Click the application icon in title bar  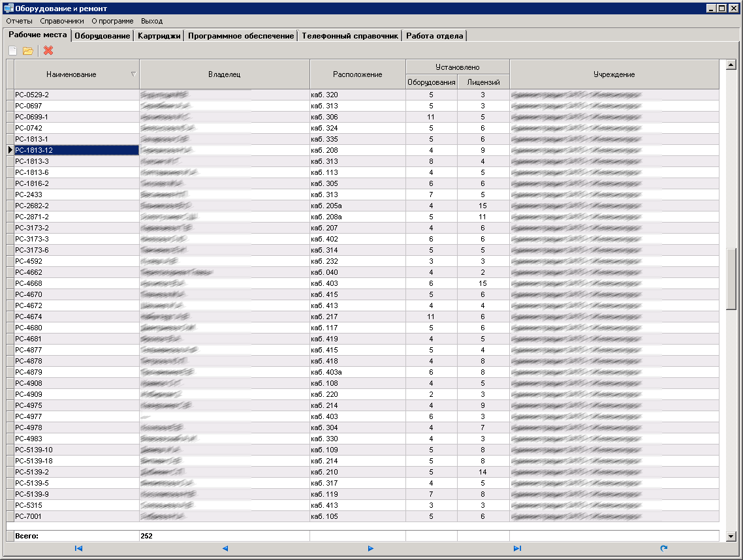pos(8,8)
